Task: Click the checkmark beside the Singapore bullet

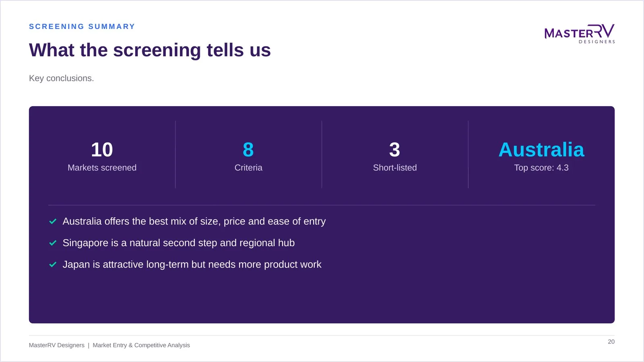Action: point(53,243)
